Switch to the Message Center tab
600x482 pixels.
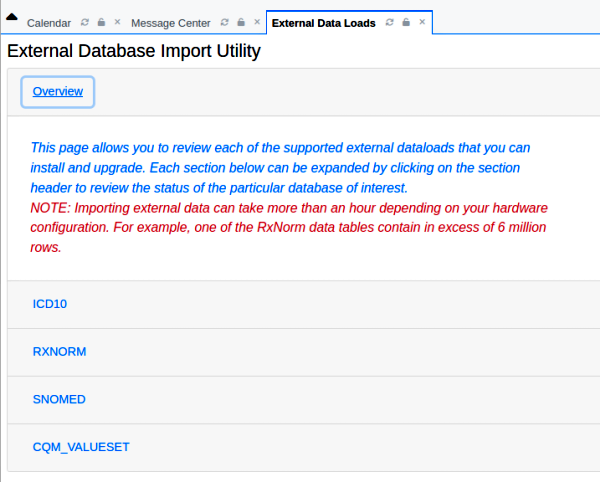[171, 23]
